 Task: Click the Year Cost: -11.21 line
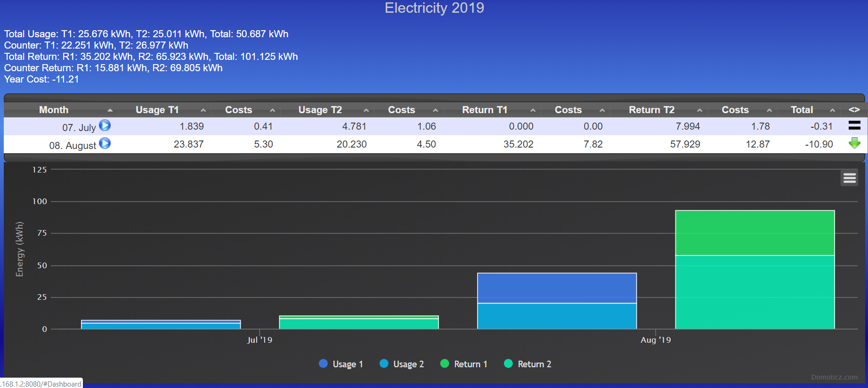pos(41,79)
